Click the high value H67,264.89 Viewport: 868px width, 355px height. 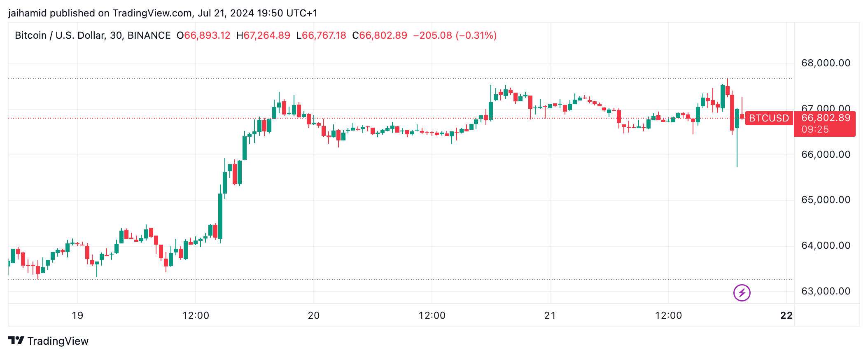263,35
